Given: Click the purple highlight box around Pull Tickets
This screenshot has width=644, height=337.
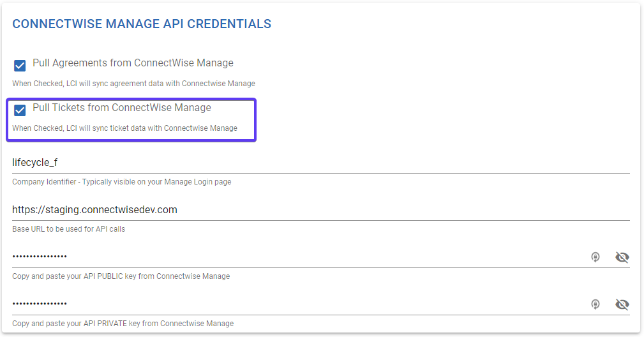Looking at the screenshot, I should coord(131,120).
